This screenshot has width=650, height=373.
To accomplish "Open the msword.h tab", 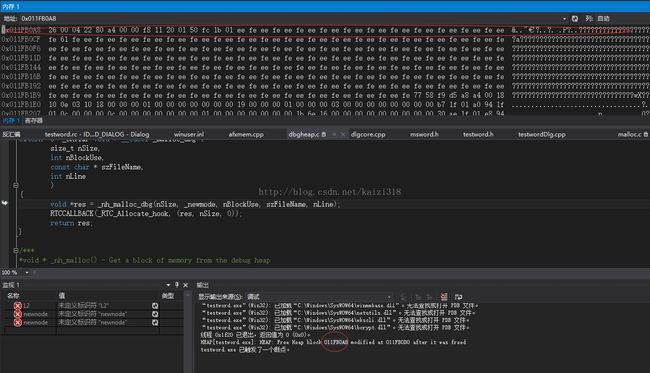I will tap(424, 134).
